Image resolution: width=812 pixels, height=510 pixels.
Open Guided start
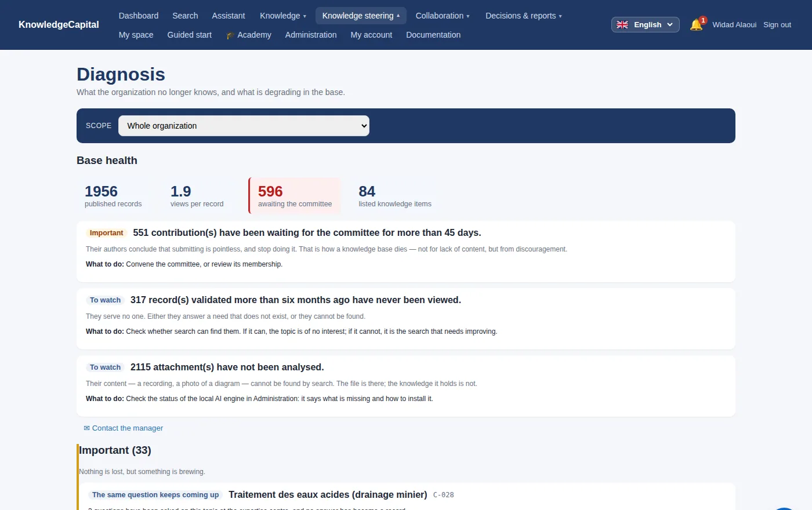tap(190, 35)
